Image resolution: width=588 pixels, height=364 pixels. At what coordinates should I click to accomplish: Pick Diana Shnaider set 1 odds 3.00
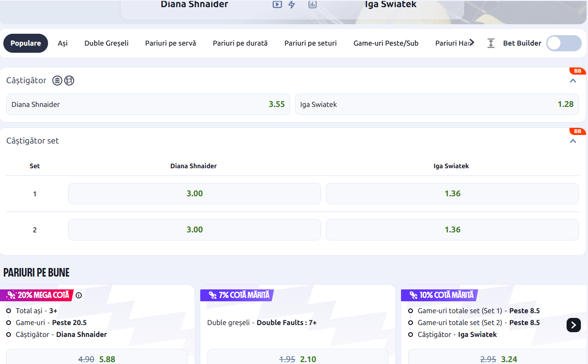[195, 194]
